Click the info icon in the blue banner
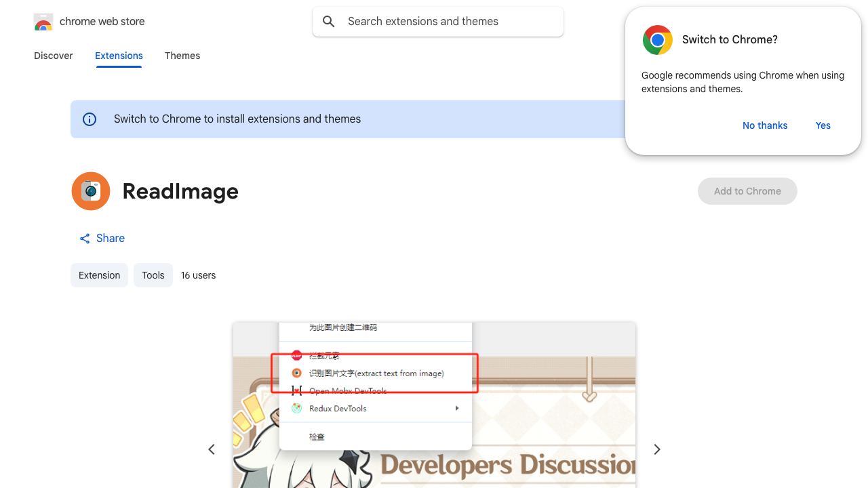The width and height of the screenshot is (868, 488). 90,119
